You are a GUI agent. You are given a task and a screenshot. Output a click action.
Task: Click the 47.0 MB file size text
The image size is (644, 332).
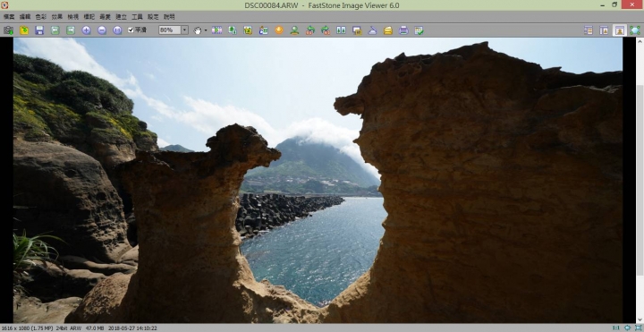click(95, 328)
